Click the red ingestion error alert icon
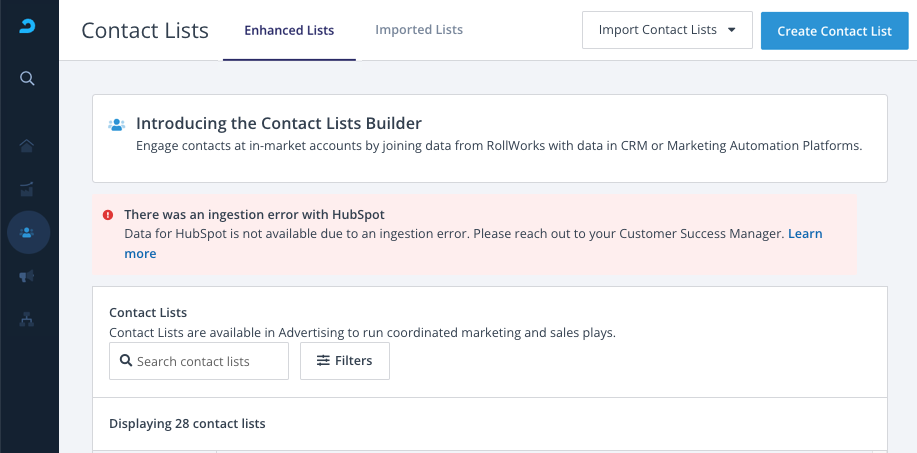Image resolution: width=917 pixels, height=453 pixels. point(108,215)
